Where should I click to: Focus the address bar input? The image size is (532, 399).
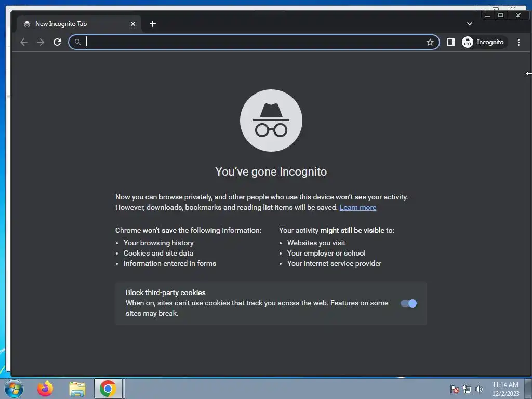(x=255, y=42)
